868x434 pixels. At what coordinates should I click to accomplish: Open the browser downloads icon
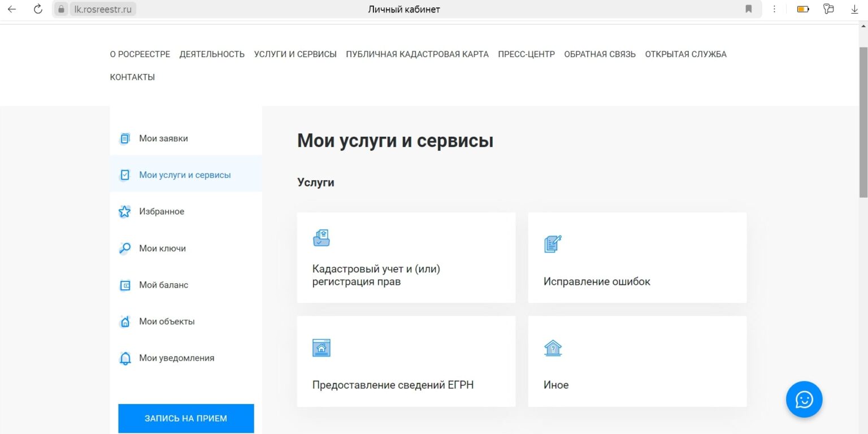tap(855, 9)
